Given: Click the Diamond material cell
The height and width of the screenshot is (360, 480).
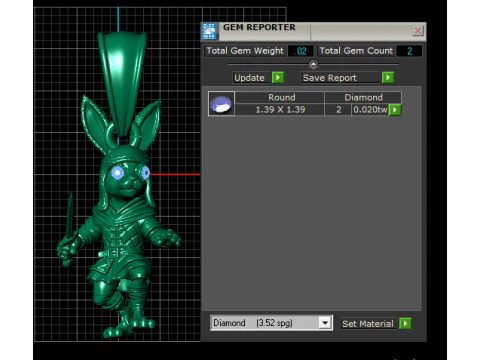Looking at the screenshot, I should (363, 97).
